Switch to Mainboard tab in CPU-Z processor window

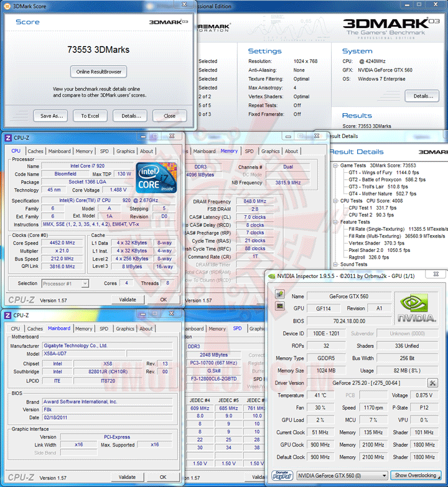click(59, 151)
